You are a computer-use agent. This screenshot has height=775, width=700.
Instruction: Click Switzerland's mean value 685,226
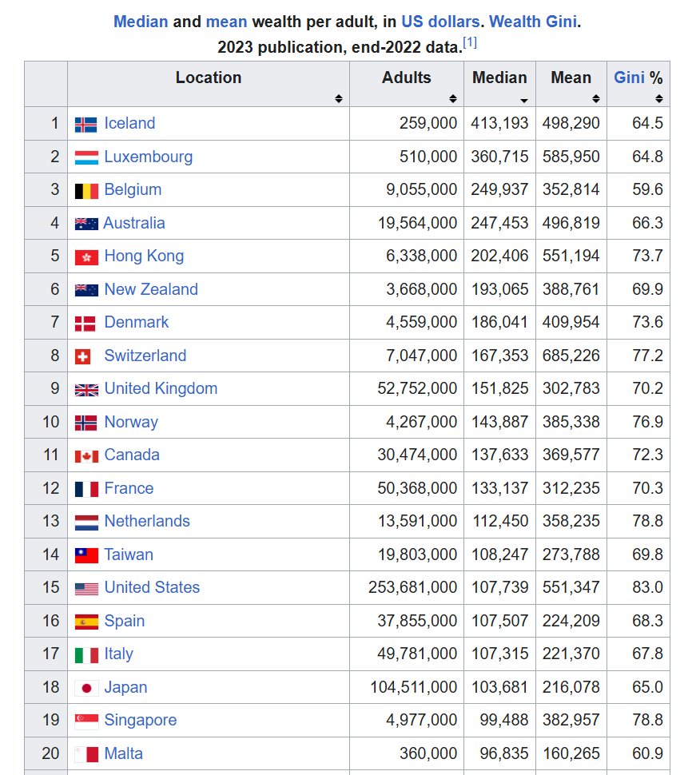(571, 356)
